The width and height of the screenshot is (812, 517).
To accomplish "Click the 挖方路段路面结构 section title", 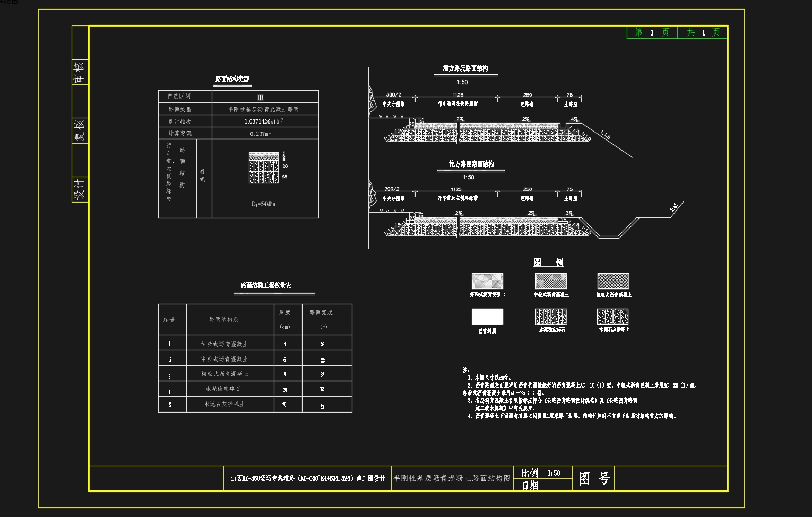I will click(x=471, y=164).
